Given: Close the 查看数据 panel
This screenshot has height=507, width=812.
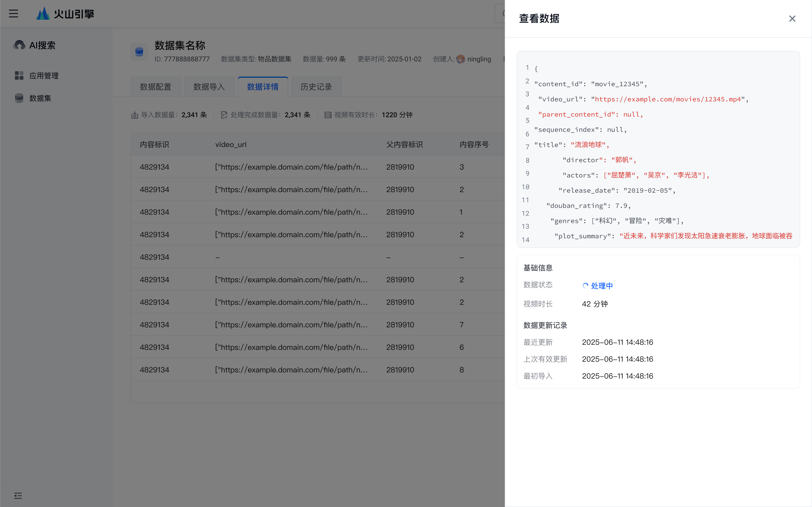Looking at the screenshot, I should (792, 19).
